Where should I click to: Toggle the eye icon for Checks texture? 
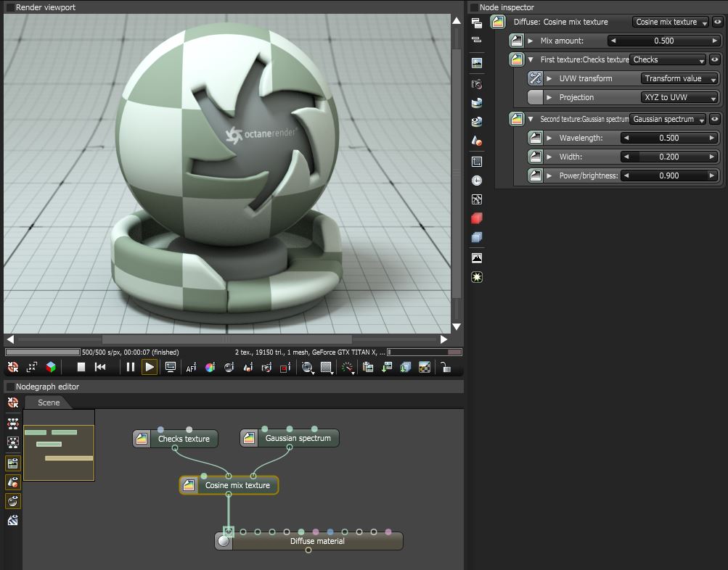pyautogui.click(x=715, y=59)
